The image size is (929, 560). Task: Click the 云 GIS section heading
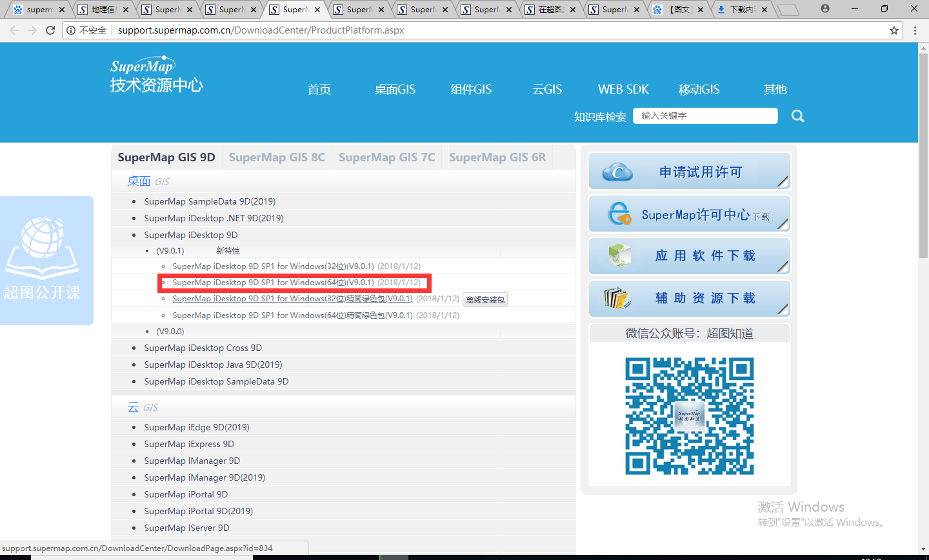click(x=143, y=407)
